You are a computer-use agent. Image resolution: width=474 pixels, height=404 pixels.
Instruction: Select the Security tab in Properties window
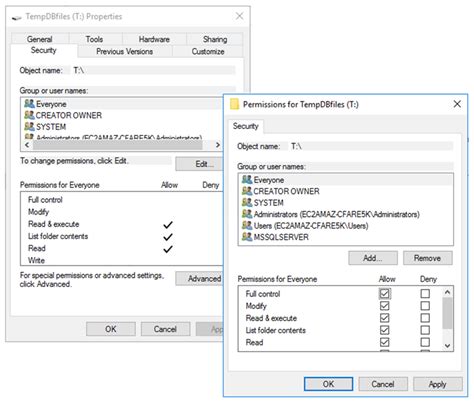tap(44, 50)
